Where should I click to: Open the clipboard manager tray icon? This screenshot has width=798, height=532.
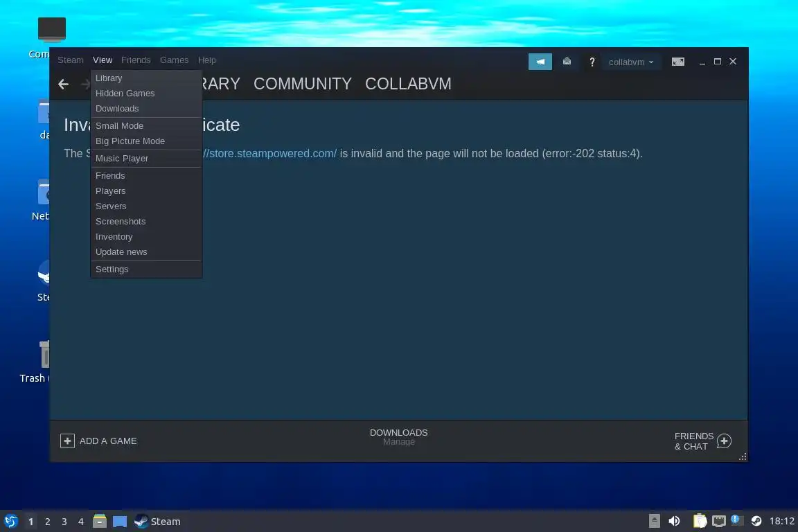700,521
